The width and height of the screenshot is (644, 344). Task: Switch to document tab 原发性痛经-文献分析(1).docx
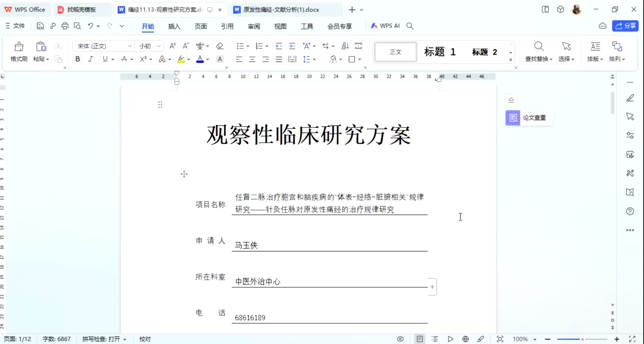[281, 10]
